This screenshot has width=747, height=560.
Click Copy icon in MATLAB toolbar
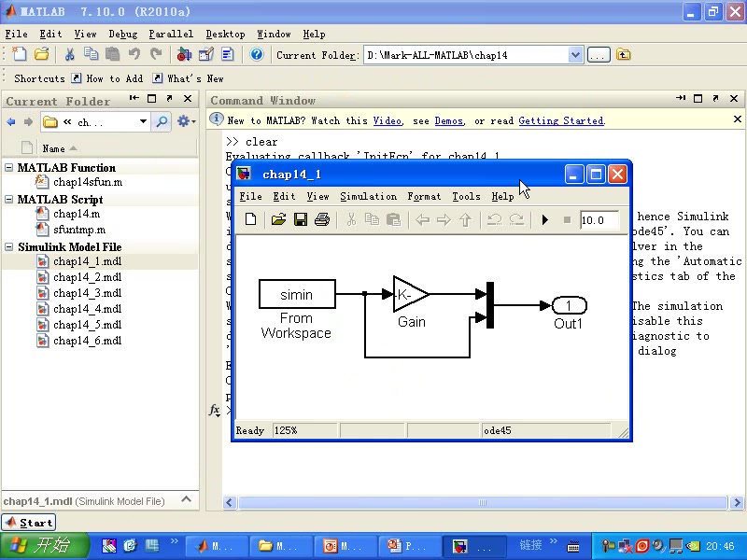[x=91, y=54]
